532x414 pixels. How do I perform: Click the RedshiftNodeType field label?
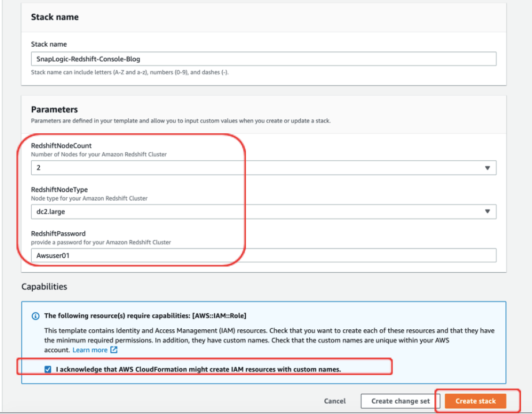(59, 190)
